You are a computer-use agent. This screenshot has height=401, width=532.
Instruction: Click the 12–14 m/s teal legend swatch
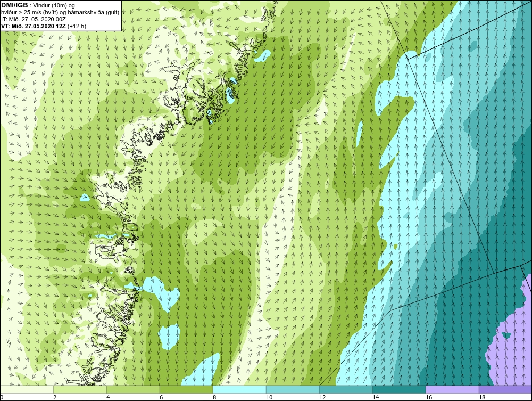coord(346,389)
